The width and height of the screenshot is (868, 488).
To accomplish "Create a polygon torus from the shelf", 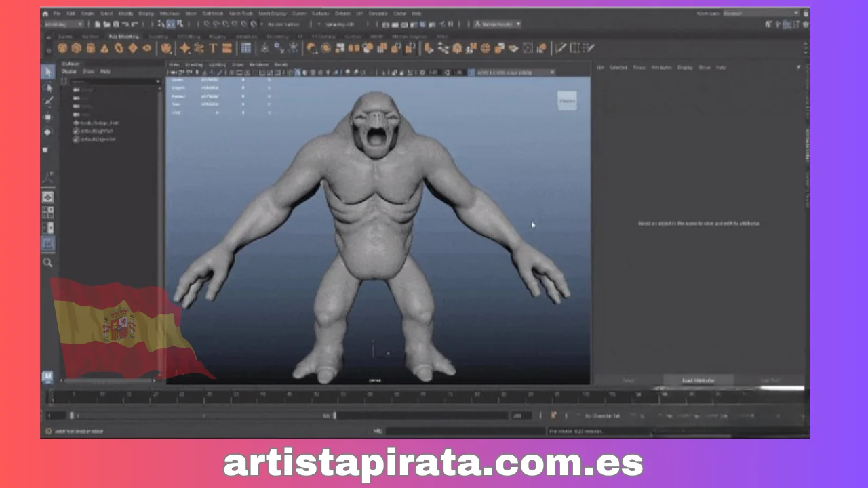I will pos(118,47).
